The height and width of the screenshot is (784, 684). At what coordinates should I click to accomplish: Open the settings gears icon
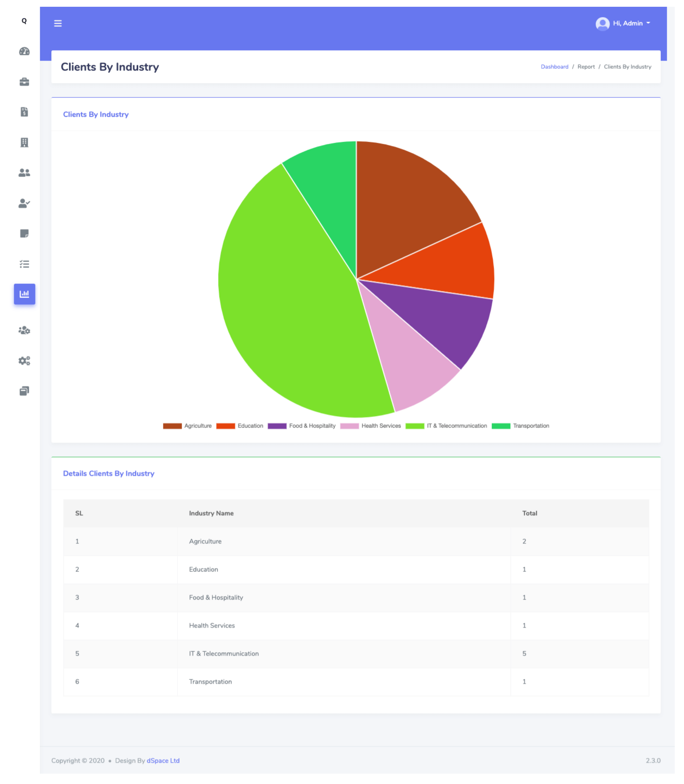pos(25,361)
